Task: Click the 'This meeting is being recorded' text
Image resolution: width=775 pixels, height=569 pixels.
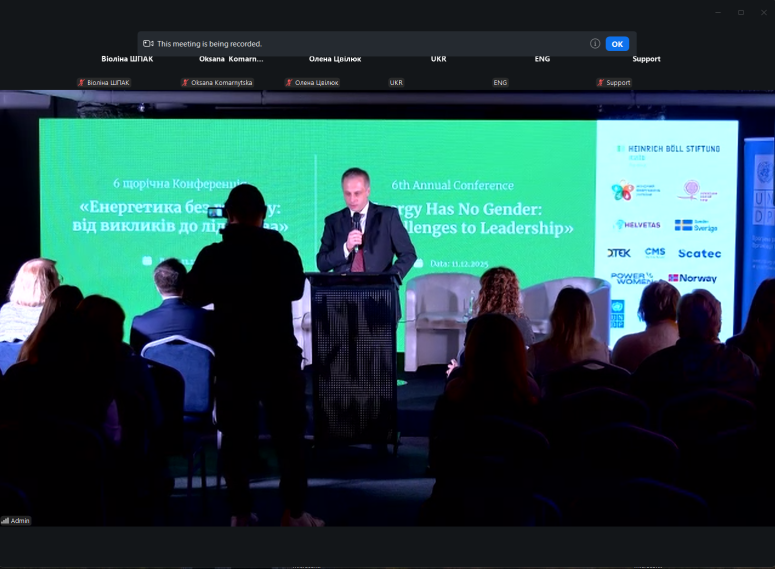Action: coord(209,44)
